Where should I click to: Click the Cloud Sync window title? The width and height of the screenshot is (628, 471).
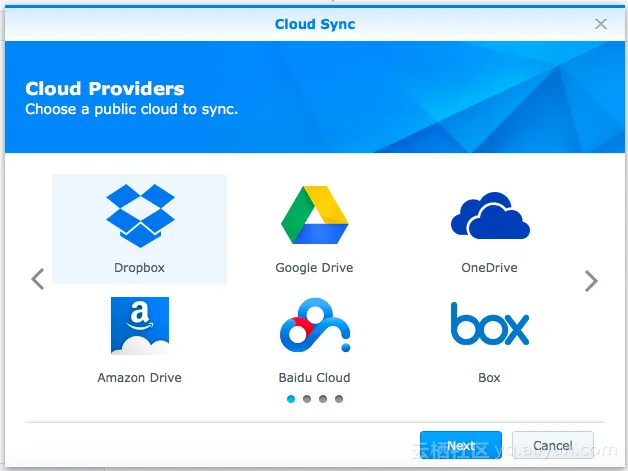(x=315, y=24)
